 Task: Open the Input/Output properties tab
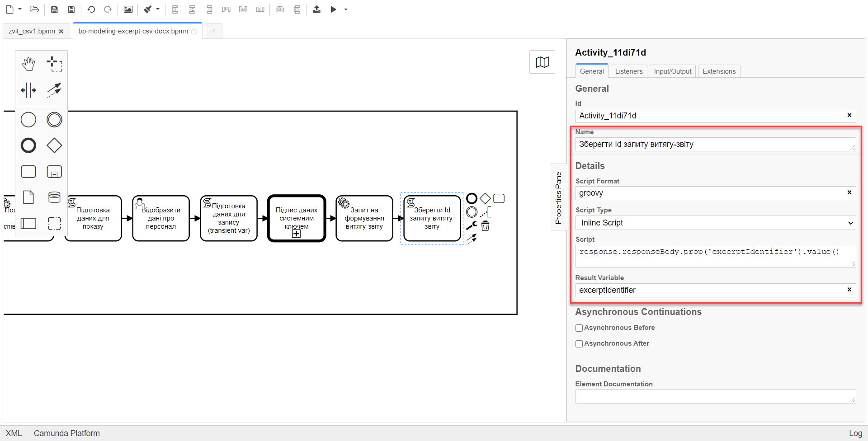point(672,71)
